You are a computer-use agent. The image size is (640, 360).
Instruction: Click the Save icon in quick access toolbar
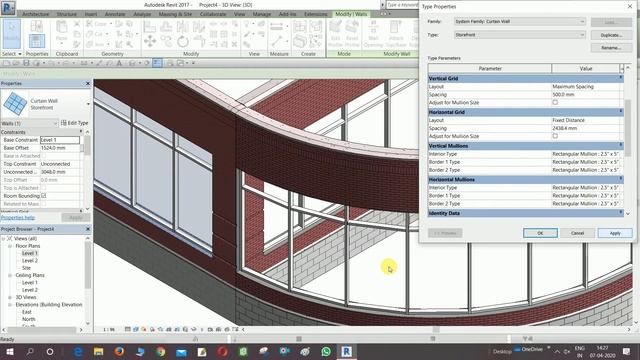26,63
